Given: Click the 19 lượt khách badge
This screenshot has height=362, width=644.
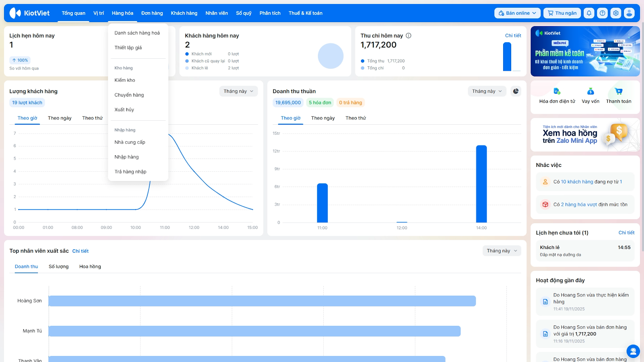Looking at the screenshot, I should click(27, 103).
